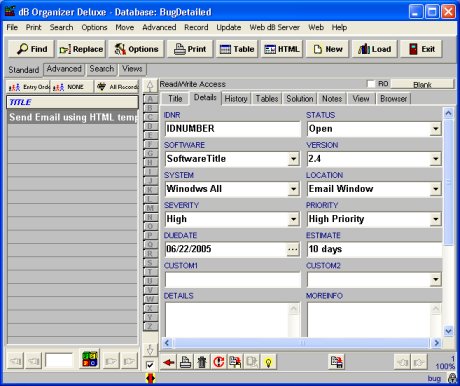
Task: Toggle the checkbox below the alphabet index
Action: click(x=150, y=365)
